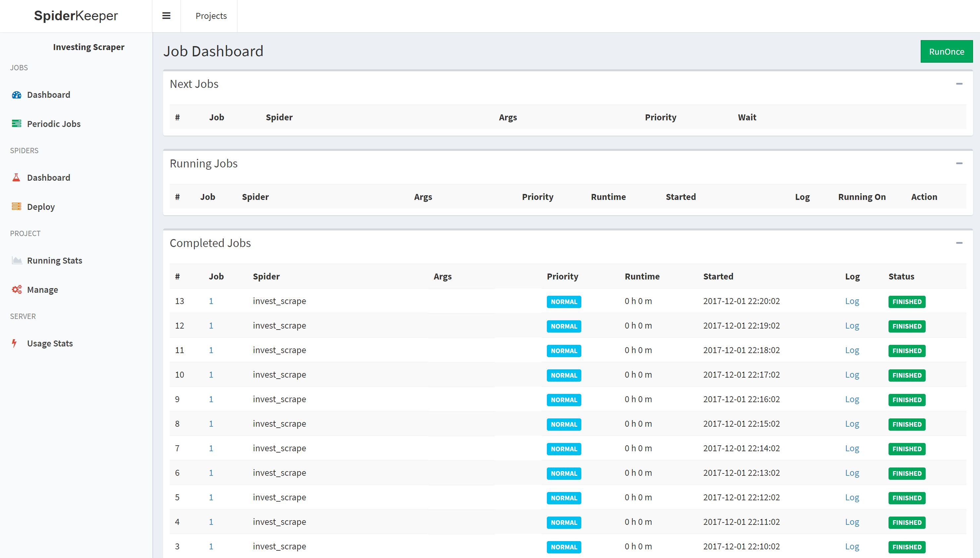Image resolution: width=980 pixels, height=558 pixels.
Task: Open Log for completed job 6
Action: pyautogui.click(x=852, y=473)
